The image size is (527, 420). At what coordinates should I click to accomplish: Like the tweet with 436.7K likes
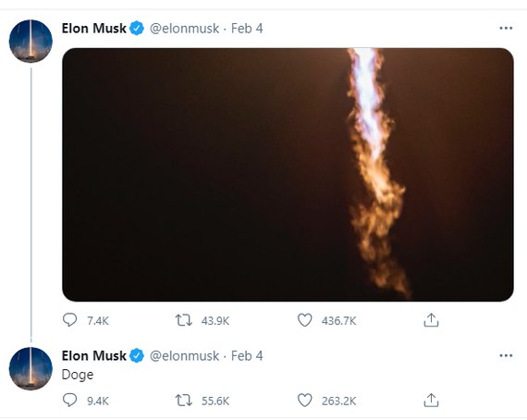(305, 320)
